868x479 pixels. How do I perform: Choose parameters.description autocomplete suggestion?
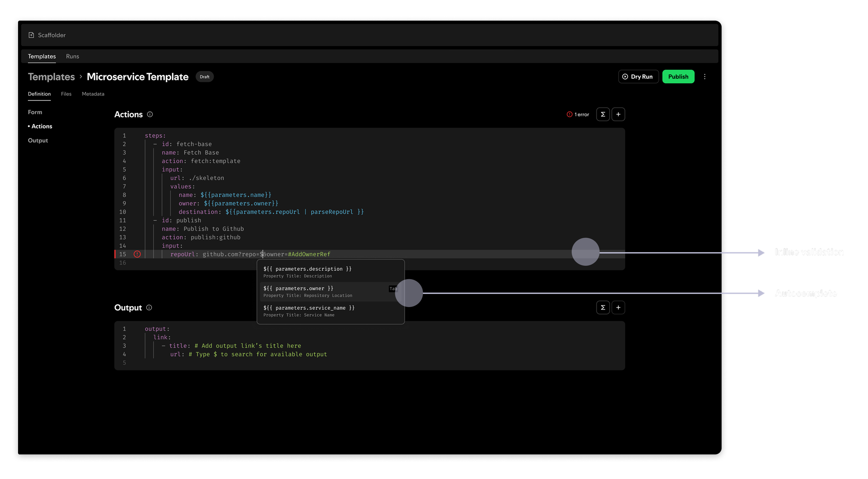click(x=330, y=272)
